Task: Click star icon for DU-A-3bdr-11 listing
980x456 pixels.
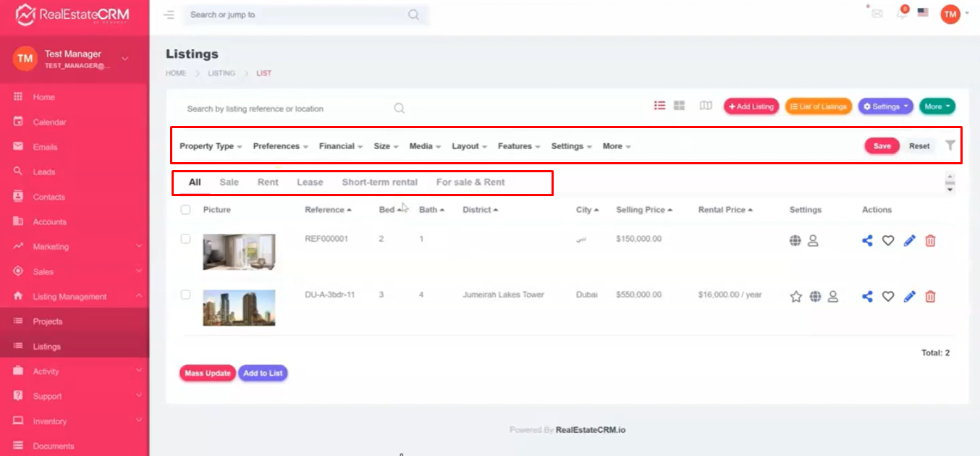Action: [796, 296]
